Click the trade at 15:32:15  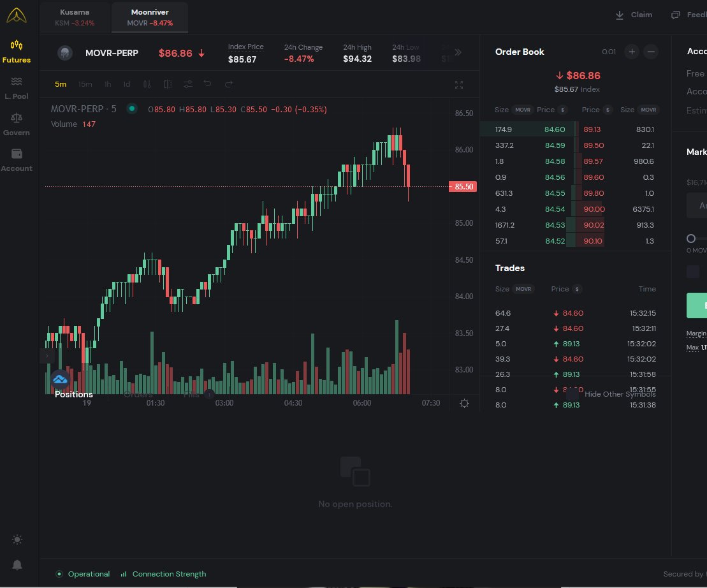point(575,313)
